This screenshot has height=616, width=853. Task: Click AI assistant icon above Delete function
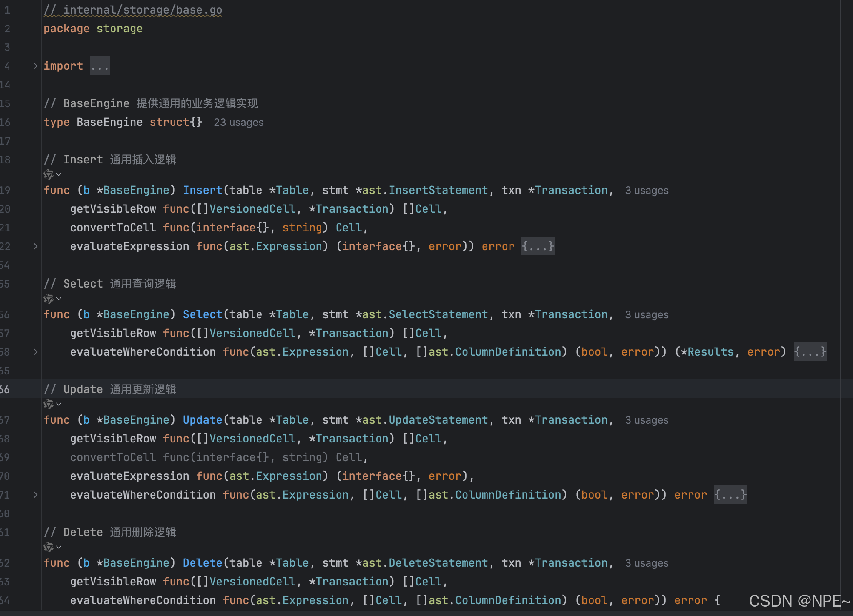(x=49, y=547)
